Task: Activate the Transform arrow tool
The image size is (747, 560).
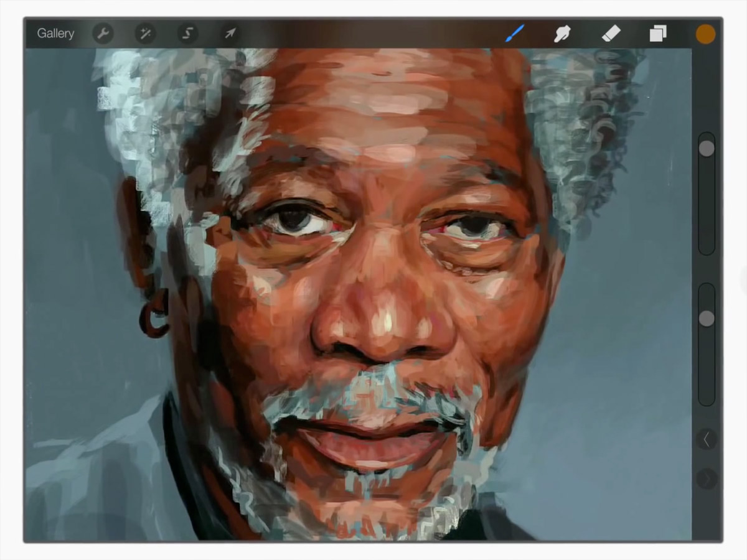Action: coord(230,34)
